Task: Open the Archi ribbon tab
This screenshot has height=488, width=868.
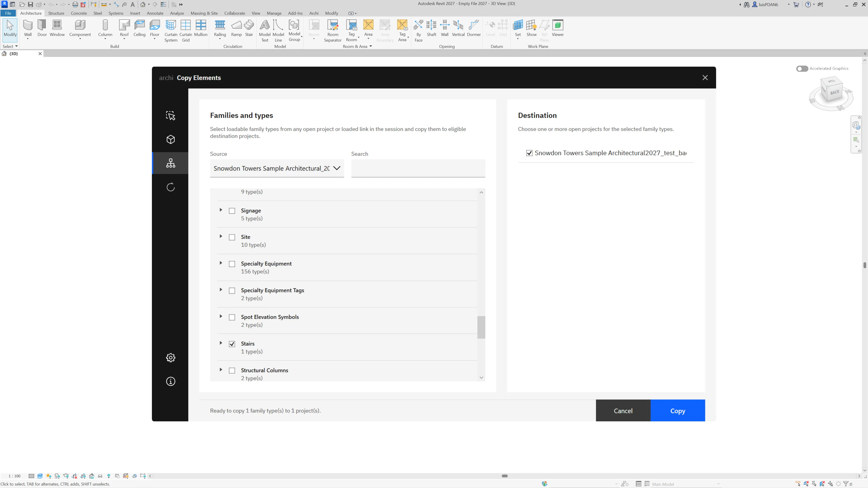Action: pyautogui.click(x=314, y=13)
